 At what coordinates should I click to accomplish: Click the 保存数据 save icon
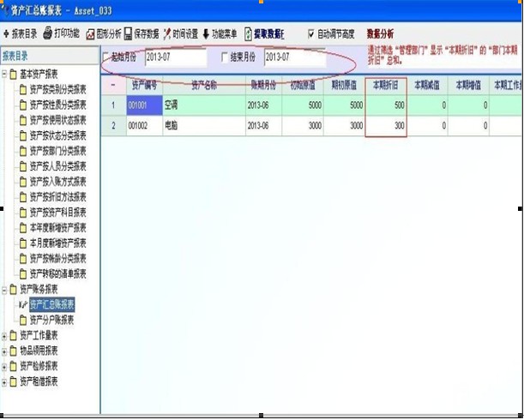pos(129,34)
